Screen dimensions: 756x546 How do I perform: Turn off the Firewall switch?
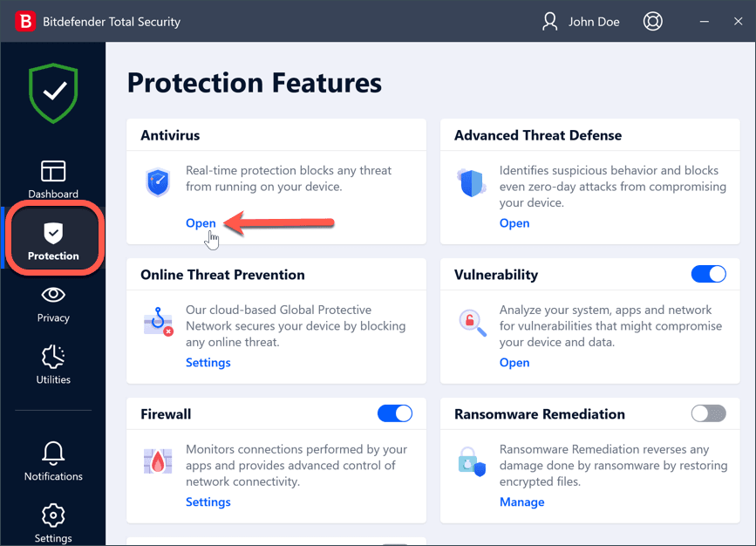(x=394, y=413)
